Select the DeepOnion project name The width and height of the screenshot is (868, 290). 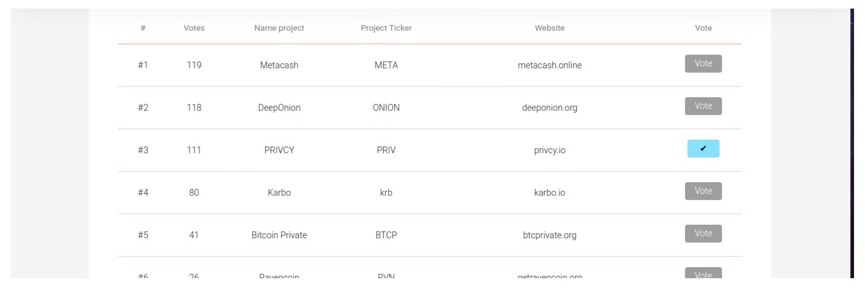pos(279,108)
